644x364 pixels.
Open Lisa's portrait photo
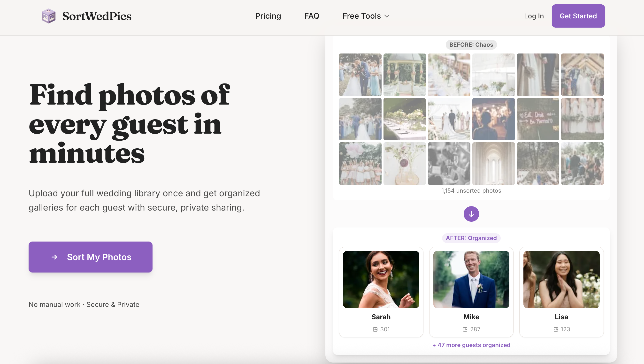point(561,279)
